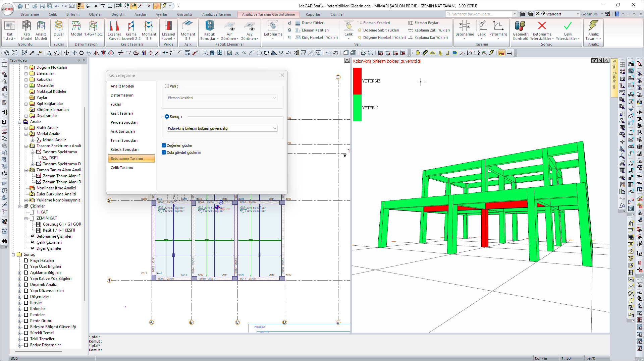Choose Çelik Tasarım in visualization dialog
This screenshot has width=644, height=361.
click(x=122, y=168)
